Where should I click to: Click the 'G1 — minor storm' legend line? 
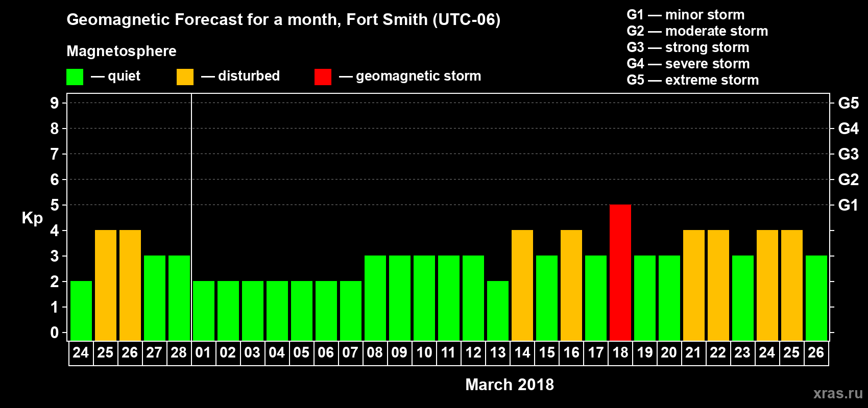(686, 15)
